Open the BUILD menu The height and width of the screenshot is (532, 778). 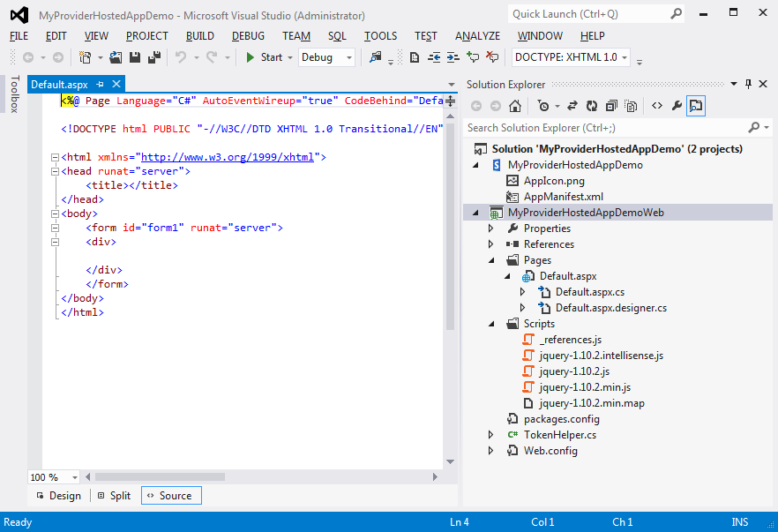199,36
